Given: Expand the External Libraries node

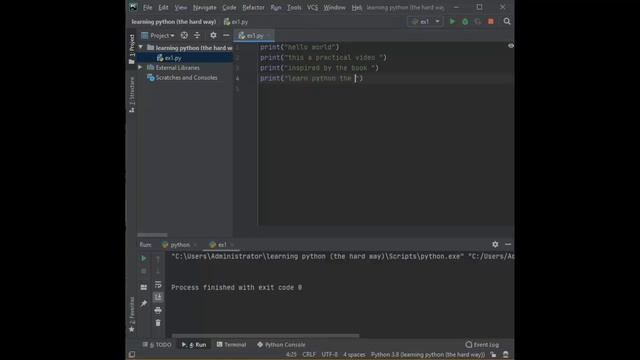Looking at the screenshot, I should click(x=140, y=67).
